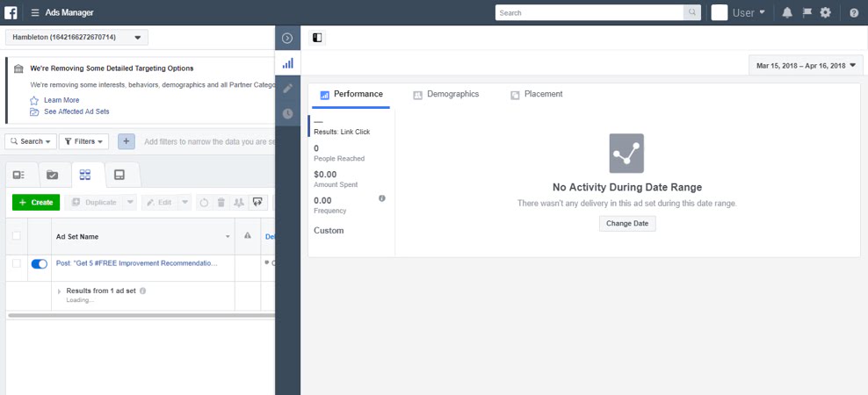This screenshot has height=395, width=868.
Task: Open the settings gear icon
Action: pyautogui.click(x=825, y=12)
